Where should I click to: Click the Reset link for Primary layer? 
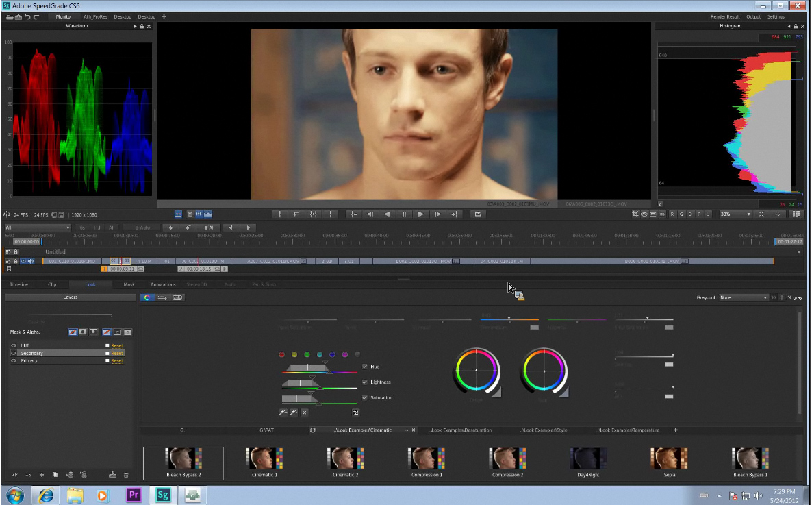pos(117,360)
